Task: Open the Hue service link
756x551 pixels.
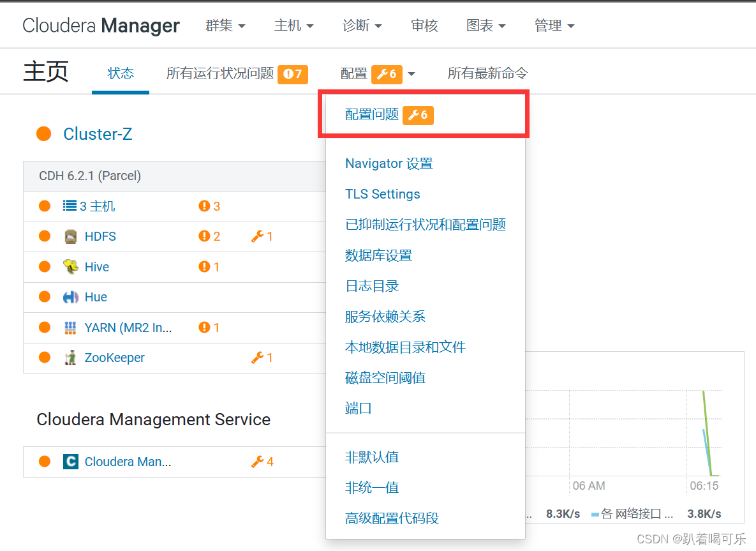Action: tap(96, 298)
